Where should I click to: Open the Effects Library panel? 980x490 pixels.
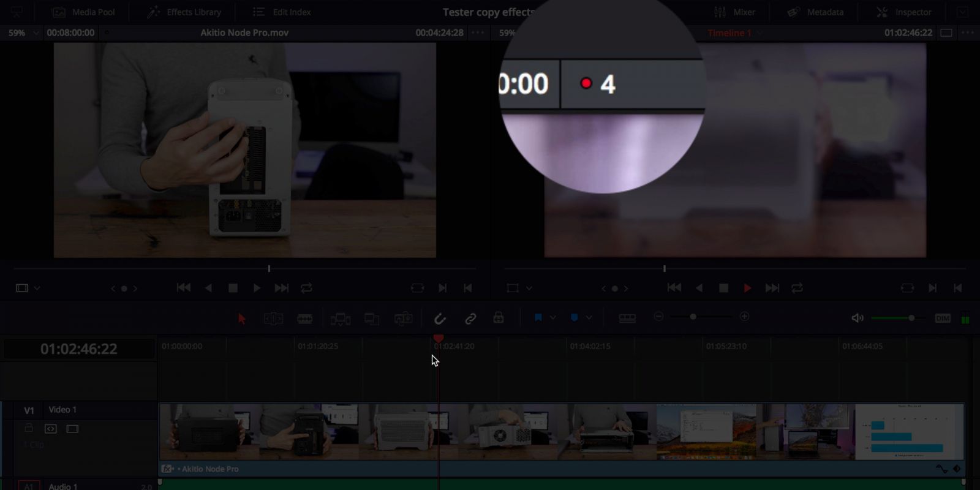tap(184, 12)
